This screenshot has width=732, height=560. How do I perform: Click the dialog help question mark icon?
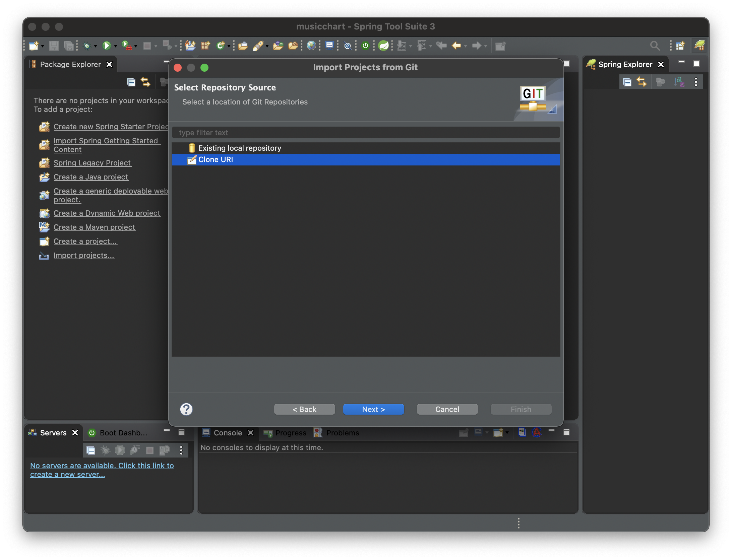pyautogui.click(x=186, y=409)
